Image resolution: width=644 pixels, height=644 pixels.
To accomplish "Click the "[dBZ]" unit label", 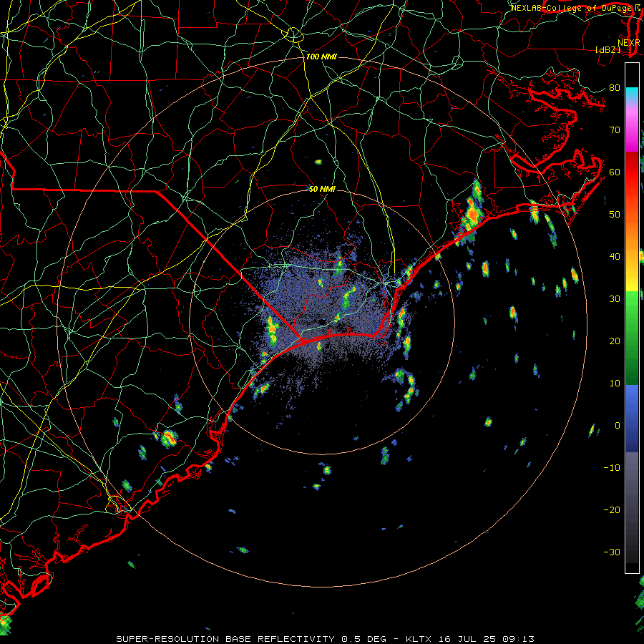I will (x=608, y=49).
